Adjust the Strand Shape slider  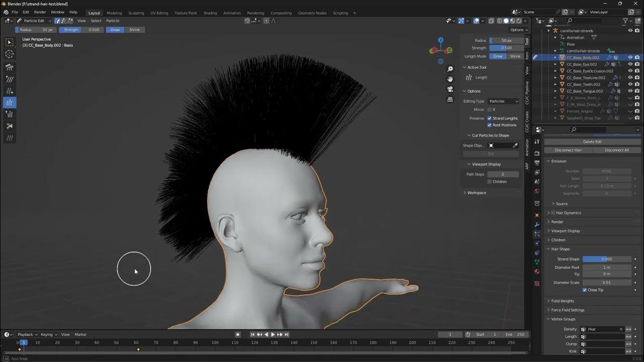pyautogui.click(x=607, y=259)
